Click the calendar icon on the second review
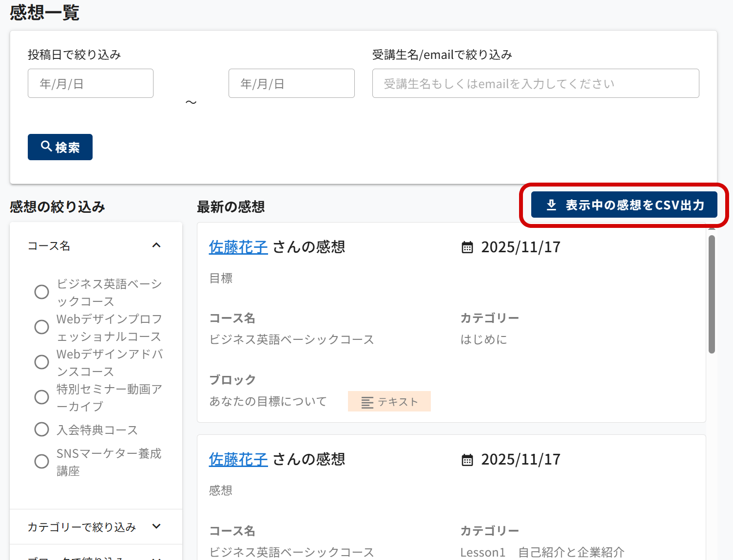Viewport: 733px width, 560px height. point(467,460)
